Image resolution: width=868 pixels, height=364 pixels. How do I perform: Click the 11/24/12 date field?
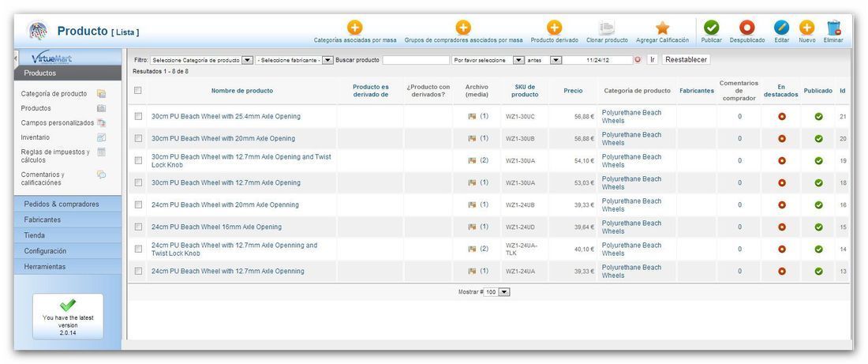(598, 60)
